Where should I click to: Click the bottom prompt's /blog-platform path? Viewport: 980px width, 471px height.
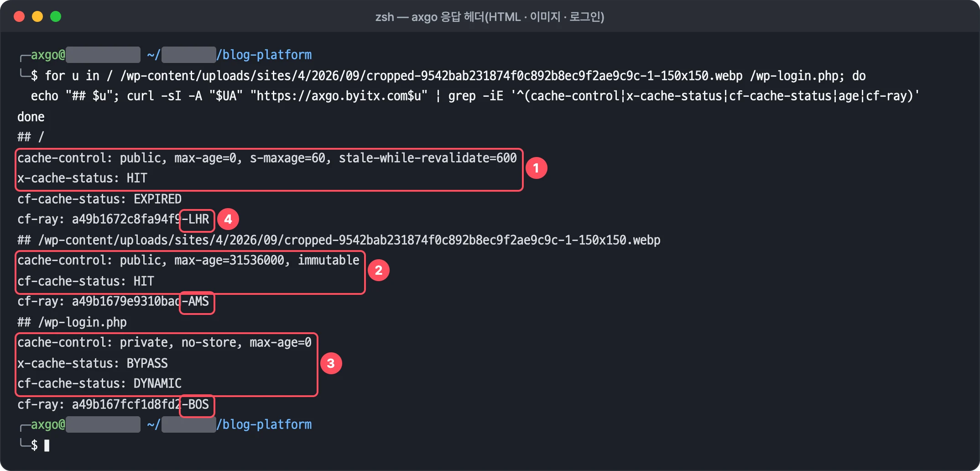[x=264, y=424]
